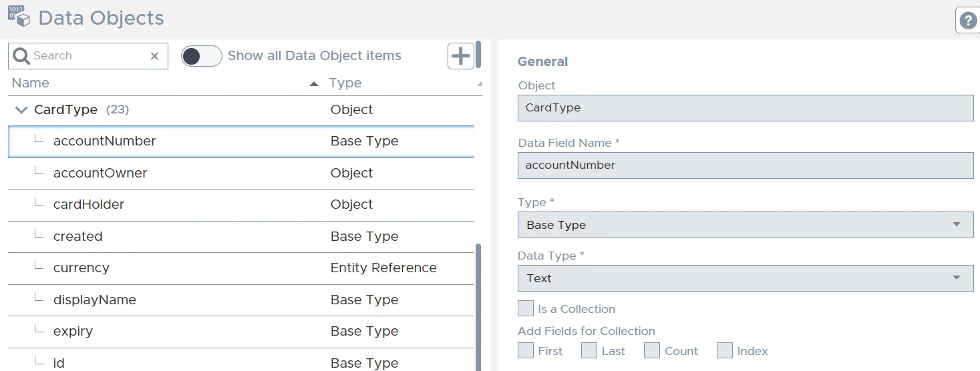980x371 pixels.
Task: Enable the Index collection field checkbox
Action: 725,350
